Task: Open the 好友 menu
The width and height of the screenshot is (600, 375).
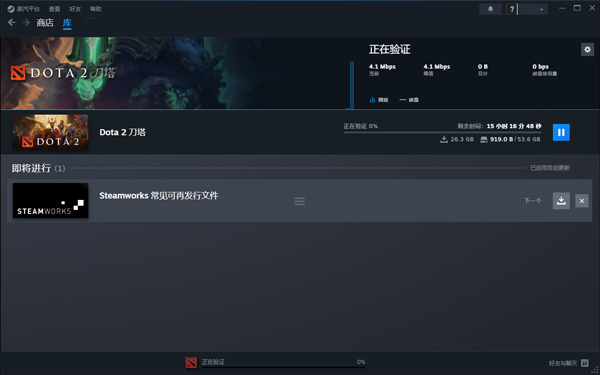Action: (75, 9)
